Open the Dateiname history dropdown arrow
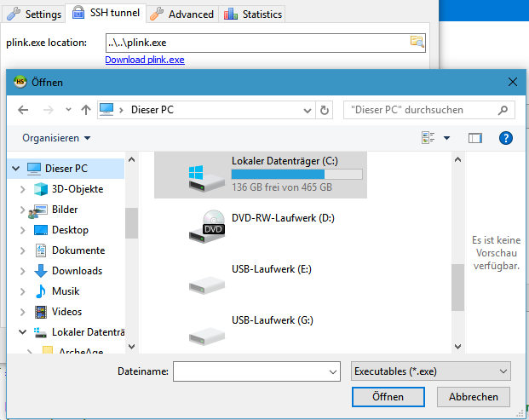Viewport: 529px width, 420px height. (333, 371)
